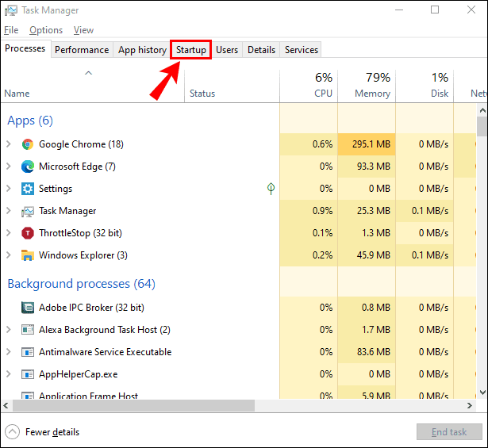The width and height of the screenshot is (488, 448).
Task: Switch to the Details tab
Action: pyautogui.click(x=261, y=50)
